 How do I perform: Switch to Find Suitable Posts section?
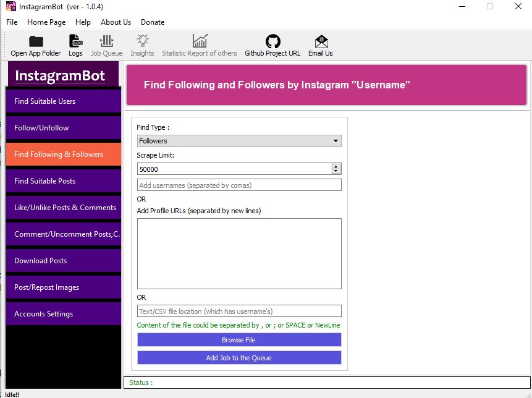64,181
